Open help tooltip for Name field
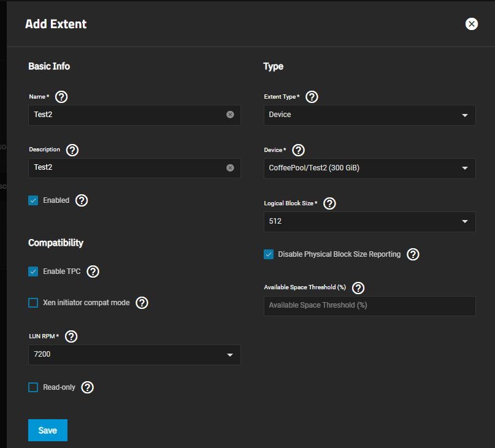The height and width of the screenshot is (448, 495). pos(61,97)
